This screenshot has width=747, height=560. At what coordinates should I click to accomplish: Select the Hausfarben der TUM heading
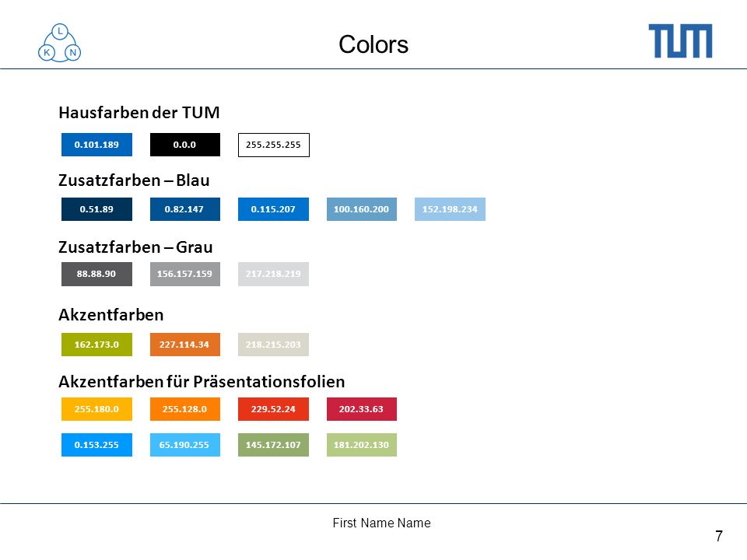[x=139, y=112]
